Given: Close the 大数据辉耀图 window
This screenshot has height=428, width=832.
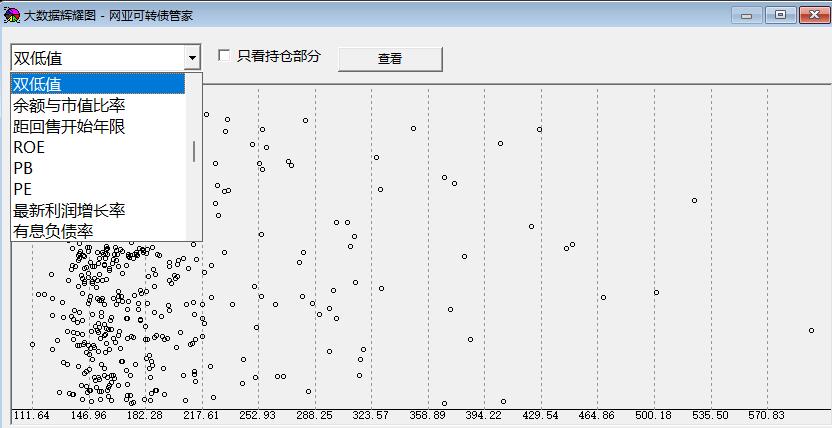Looking at the screenshot, I should (x=814, y=15).
